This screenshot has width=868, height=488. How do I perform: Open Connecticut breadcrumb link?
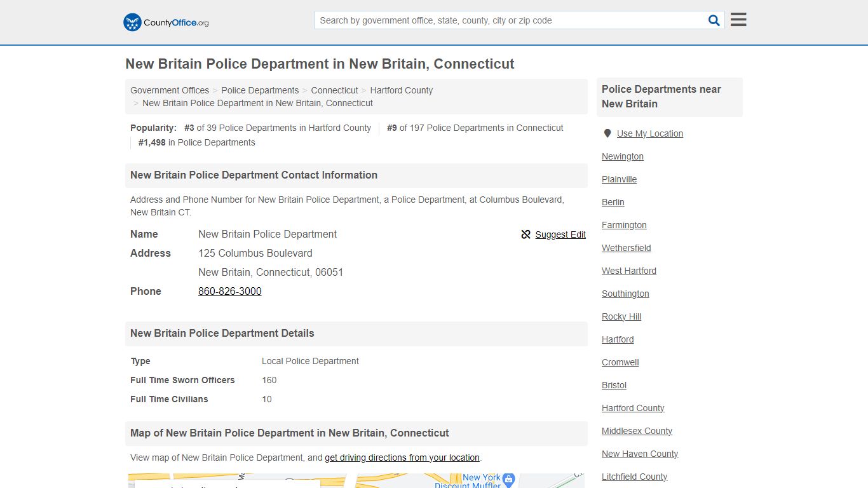coord(334,90)
